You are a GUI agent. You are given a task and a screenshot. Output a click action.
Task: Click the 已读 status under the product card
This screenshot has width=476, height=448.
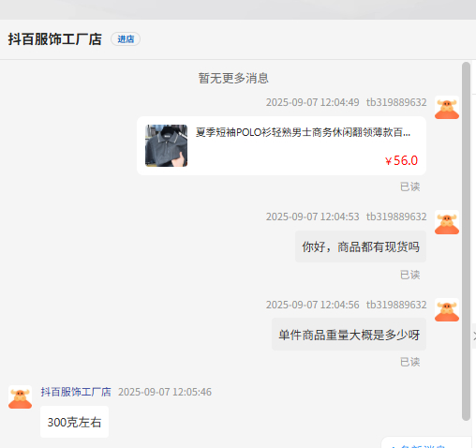point(409,187)
